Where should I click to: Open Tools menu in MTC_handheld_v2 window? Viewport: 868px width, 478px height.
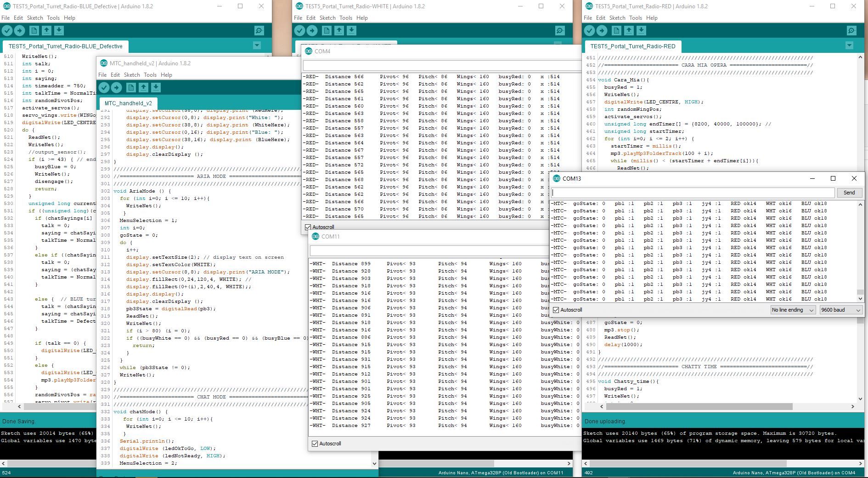[150, 75]
